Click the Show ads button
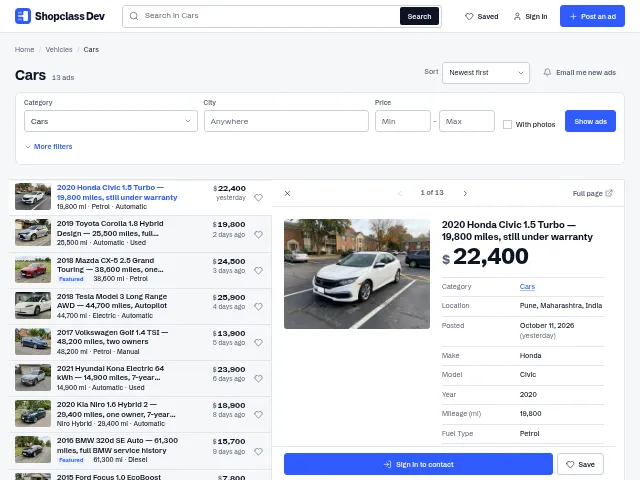The height and width of the screenshot is (480, 640). tap(590, 121)
